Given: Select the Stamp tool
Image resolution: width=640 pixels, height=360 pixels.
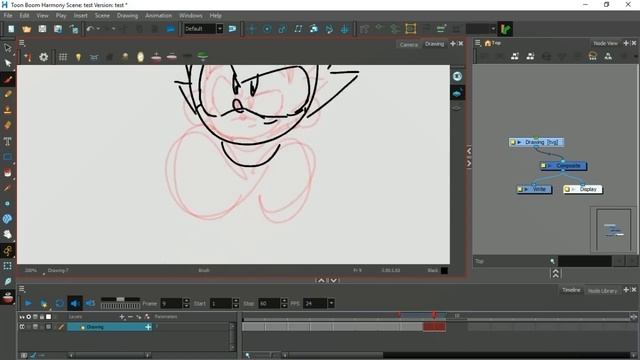Looking at the screenshot, I should point(8,110).
